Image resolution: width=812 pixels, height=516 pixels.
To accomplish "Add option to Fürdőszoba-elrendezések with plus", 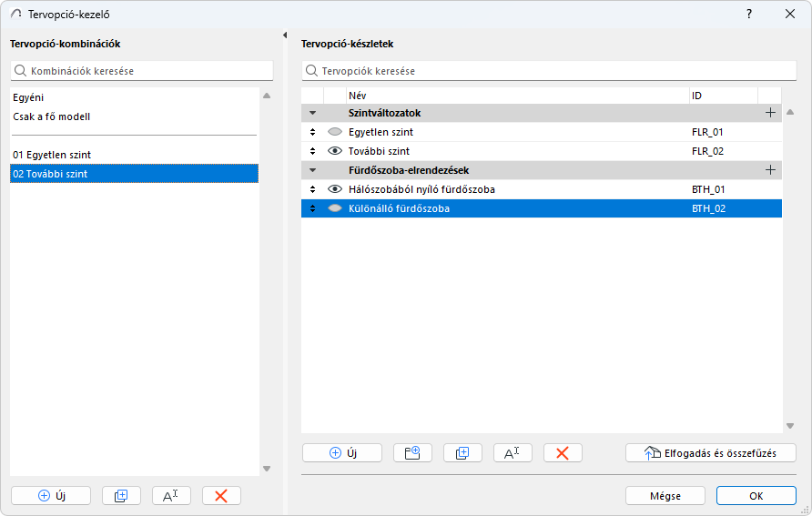I will coord(770,170).
